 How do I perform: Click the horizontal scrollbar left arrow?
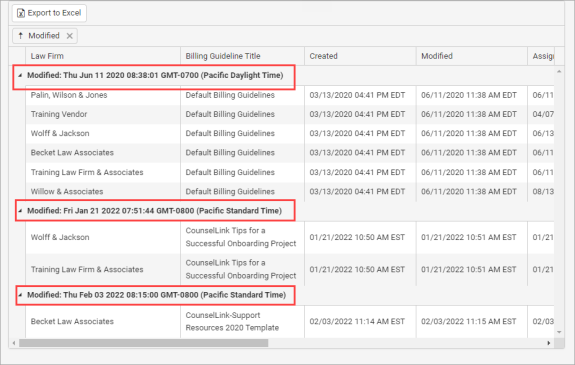pos(14,343)
